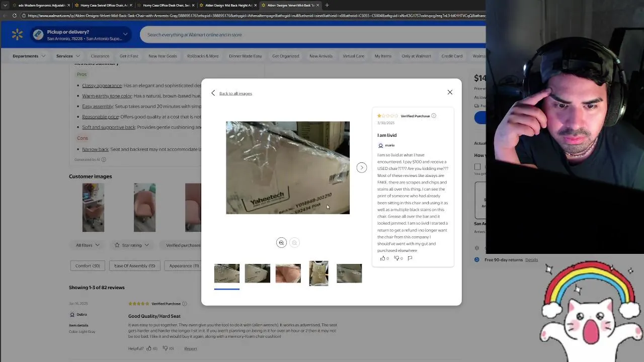Open Get it Fast menu item

point(129,56)
